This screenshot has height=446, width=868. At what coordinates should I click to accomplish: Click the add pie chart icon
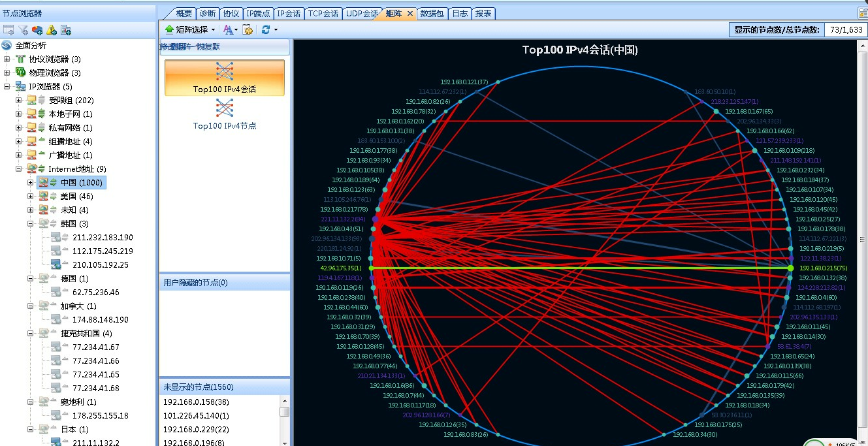coord(37,30)
